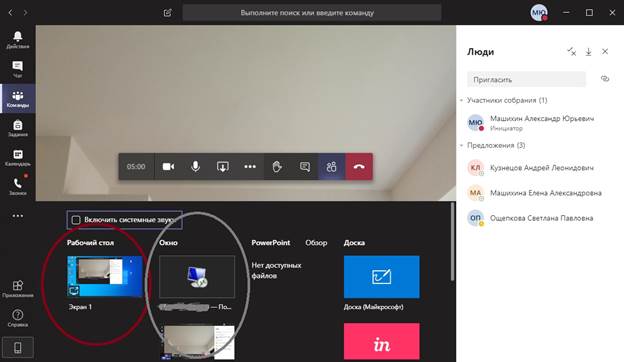Click the Пригласить invite field
624x362 pixels.
[x=526, y=80]
